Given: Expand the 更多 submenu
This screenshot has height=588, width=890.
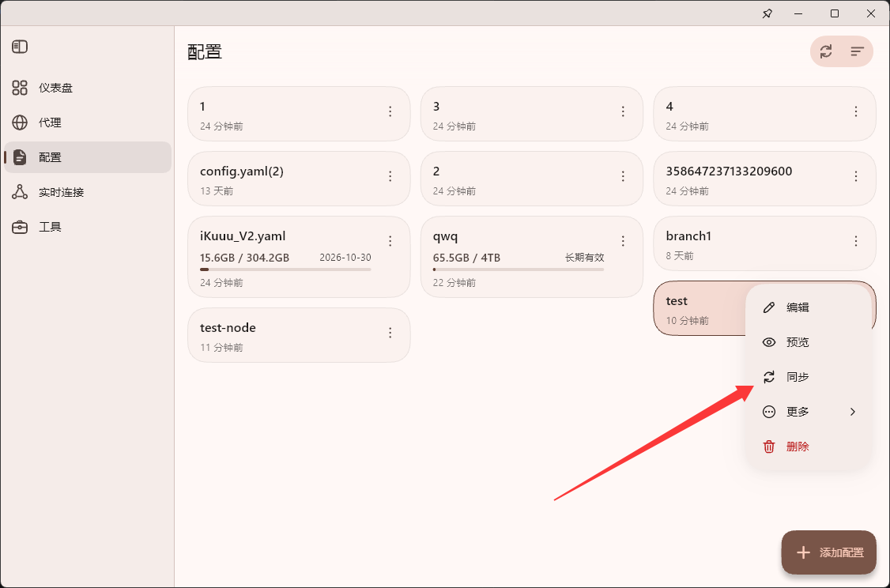Looking at the screenshot, I should pos(809,412).
